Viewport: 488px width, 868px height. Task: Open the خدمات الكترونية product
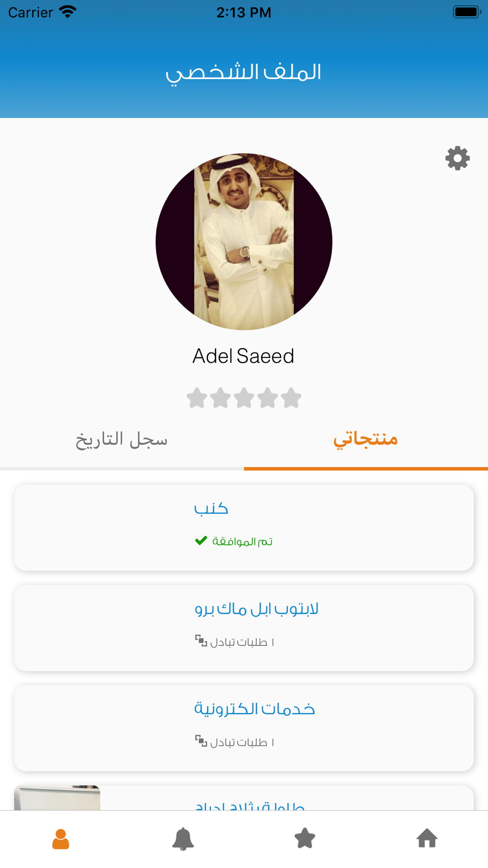(255, 709)
